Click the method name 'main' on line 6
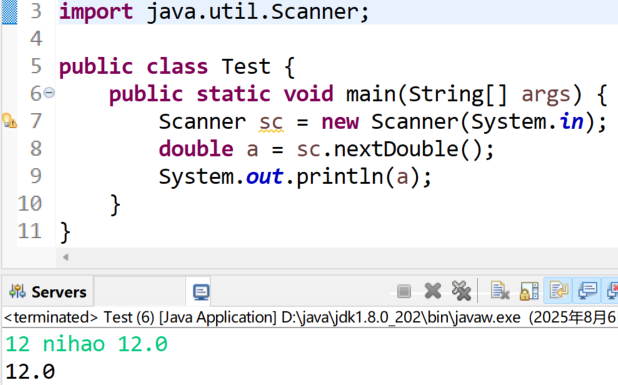The image size is (618, 385). (x=371, y=94)
